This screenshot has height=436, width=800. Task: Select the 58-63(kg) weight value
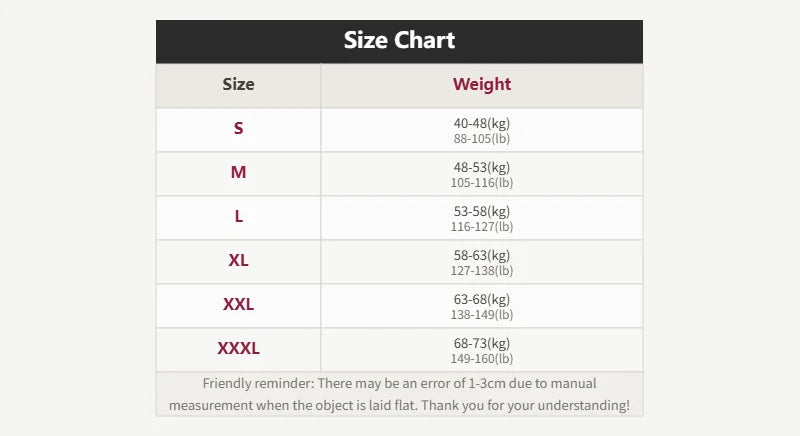click(482, 255)
